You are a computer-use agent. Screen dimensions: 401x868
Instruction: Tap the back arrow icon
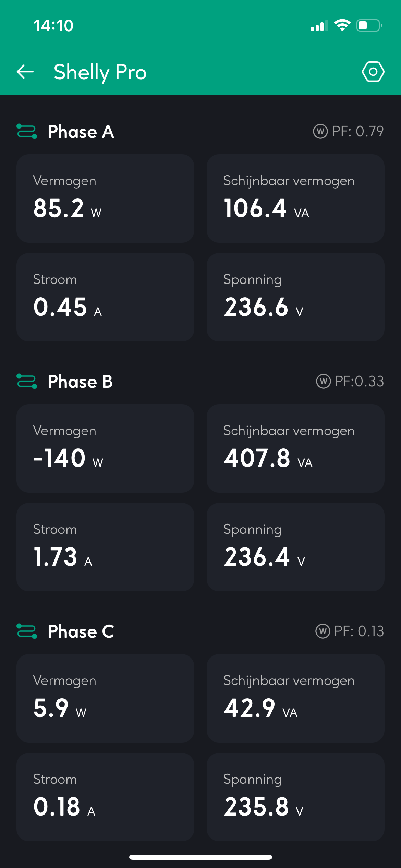point(25,72)
